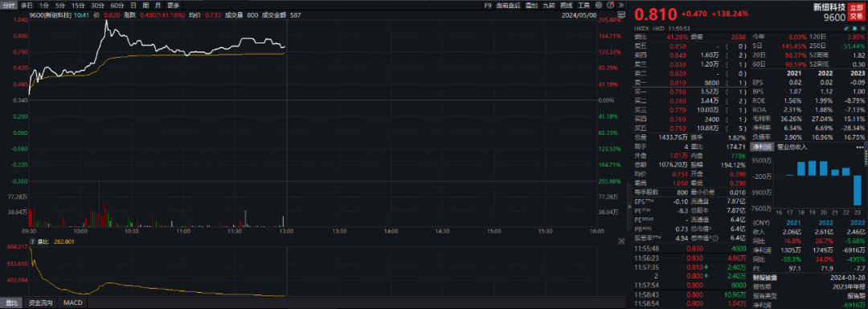
Task: Select the 分时 intraday chart mode
Action: click(x=8, y=5)
